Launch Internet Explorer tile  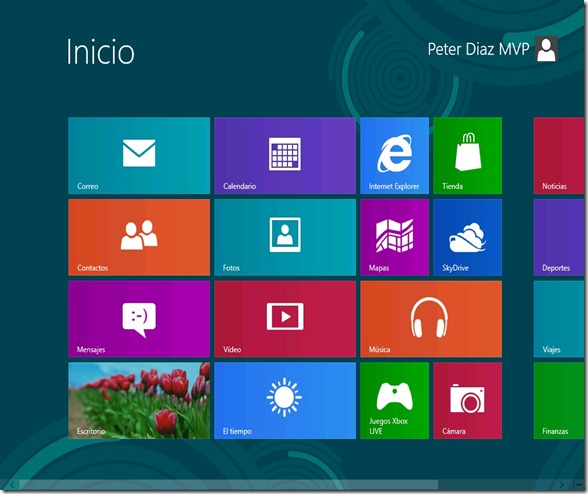394,156
